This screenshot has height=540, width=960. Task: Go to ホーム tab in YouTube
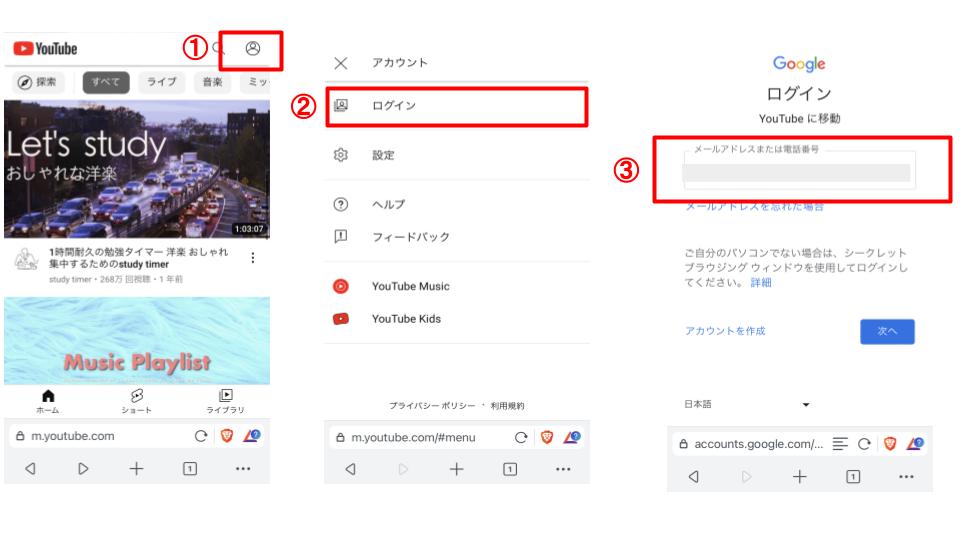(48, 402)
